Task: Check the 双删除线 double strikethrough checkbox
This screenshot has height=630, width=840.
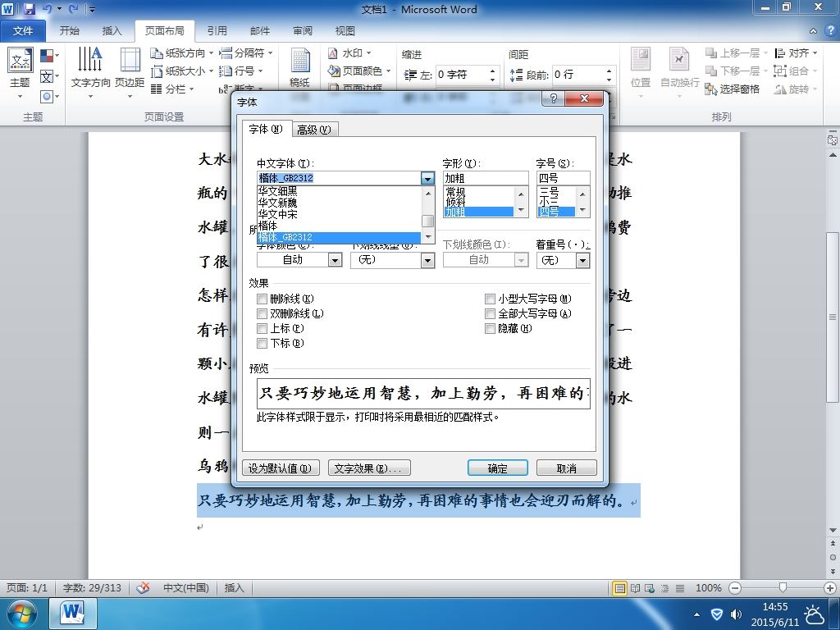Action: [262, 313]
